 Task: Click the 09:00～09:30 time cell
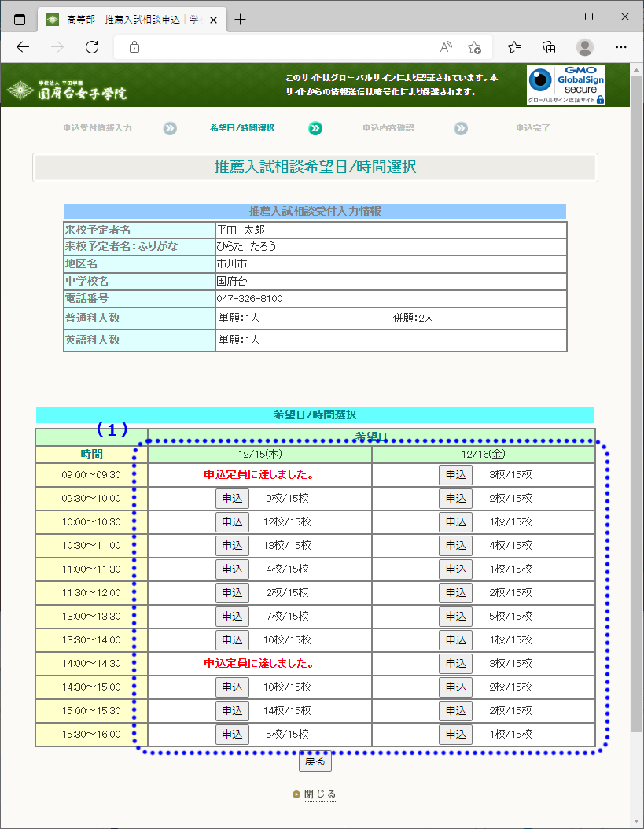(91, 475)
